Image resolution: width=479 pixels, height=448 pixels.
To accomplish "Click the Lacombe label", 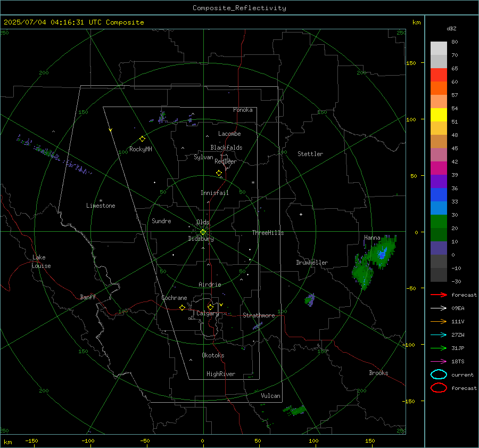I will 229,134.
